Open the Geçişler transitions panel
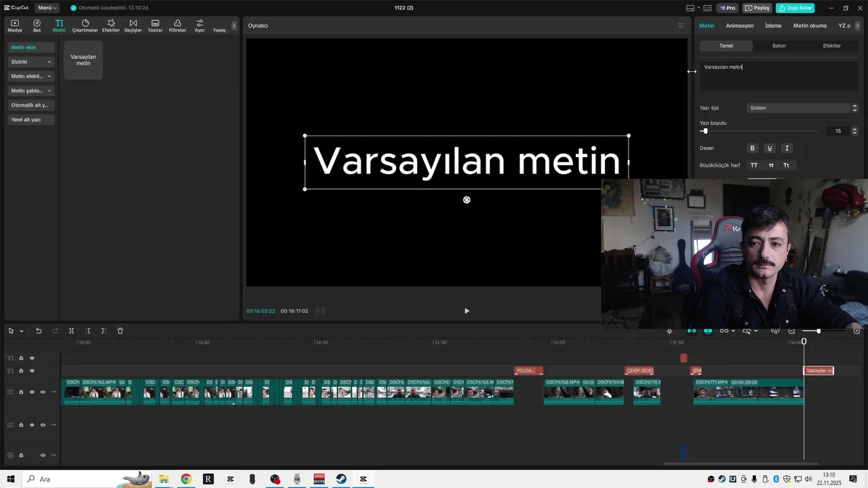Image resolution: width=868 pixels, height=488 pixels. coord(133,26)
